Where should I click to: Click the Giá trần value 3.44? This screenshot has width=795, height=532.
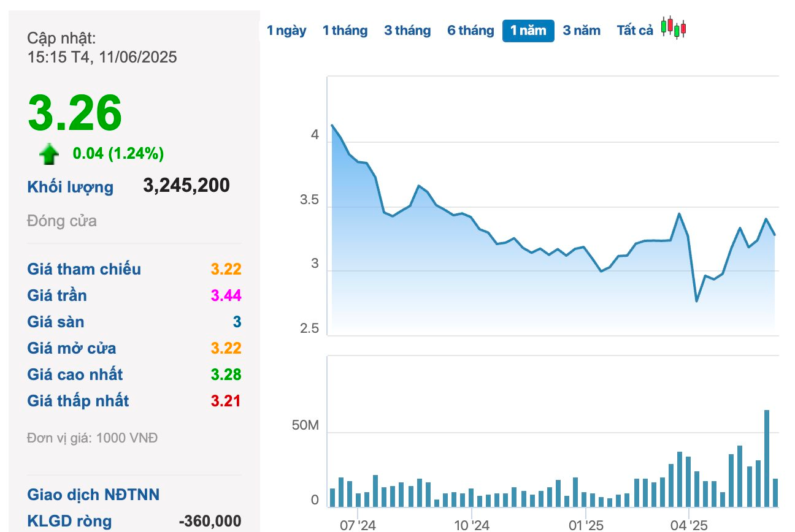[x=226, y=295]
